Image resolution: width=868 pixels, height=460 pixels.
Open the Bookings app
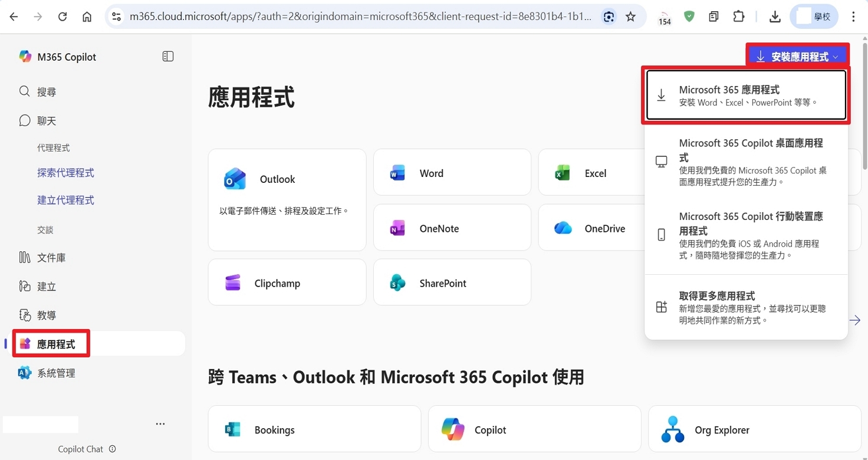point(314,430)
